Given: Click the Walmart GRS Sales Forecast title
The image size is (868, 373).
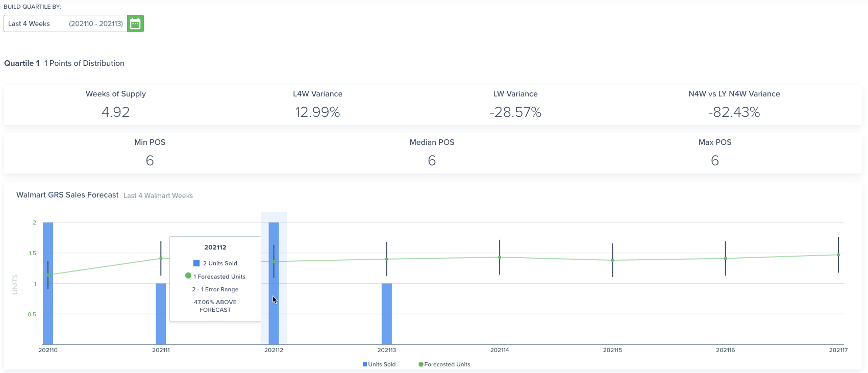Looking at the screenshot, I should coord(67,195).
